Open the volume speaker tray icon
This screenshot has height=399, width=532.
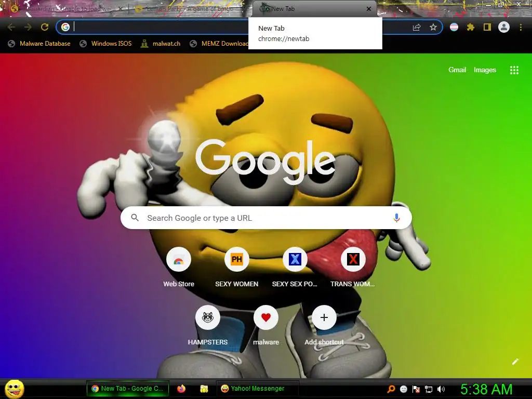point(441,389)
